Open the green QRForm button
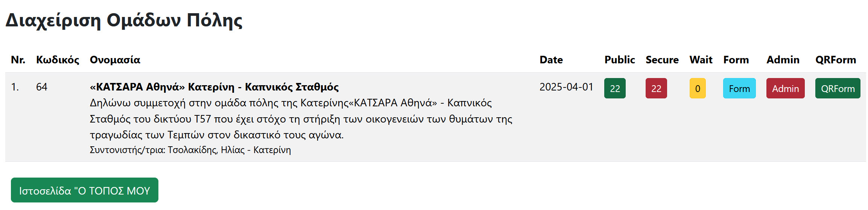The width and height of the screenshot is (868, 210). coord(838,88)
